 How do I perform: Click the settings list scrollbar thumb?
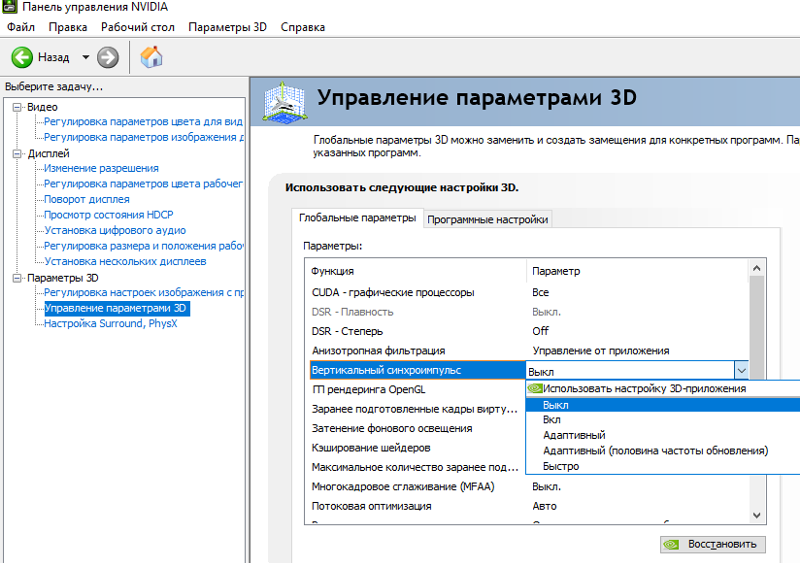[757, 328]
